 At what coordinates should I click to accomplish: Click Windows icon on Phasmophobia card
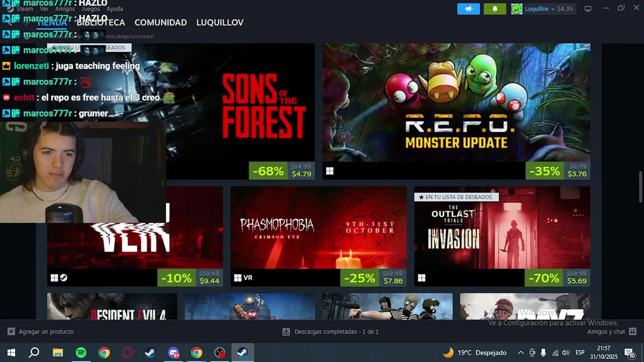[238, 278]
